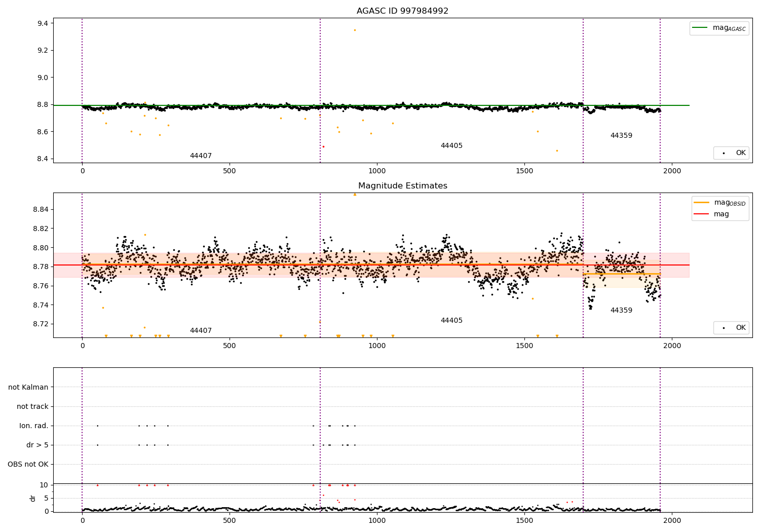Image resolution: width=760 pixels, height=532 pixels.
Task: Click the 8.82 y-tick in middle plot
Action: click(x=41, y=229)
